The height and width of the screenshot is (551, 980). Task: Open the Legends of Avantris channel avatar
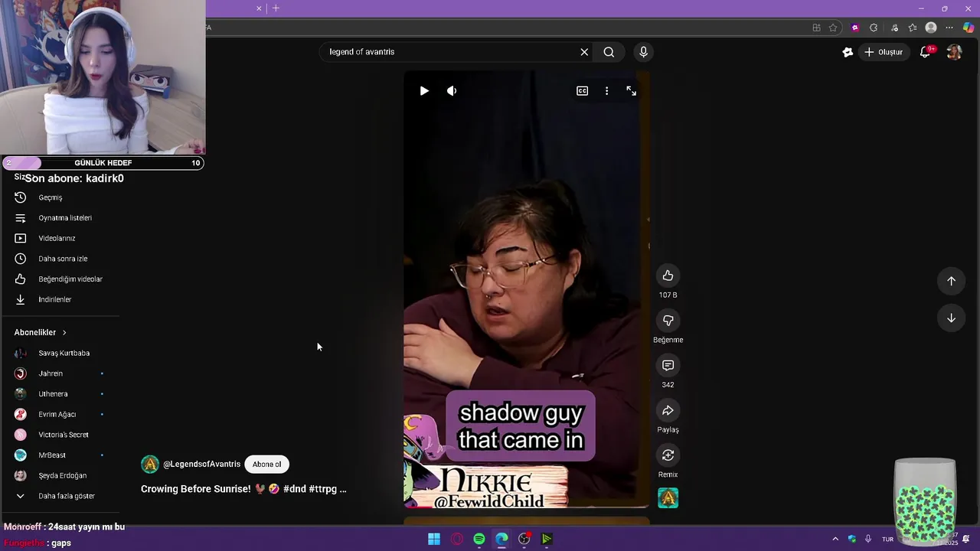(150, 465)
